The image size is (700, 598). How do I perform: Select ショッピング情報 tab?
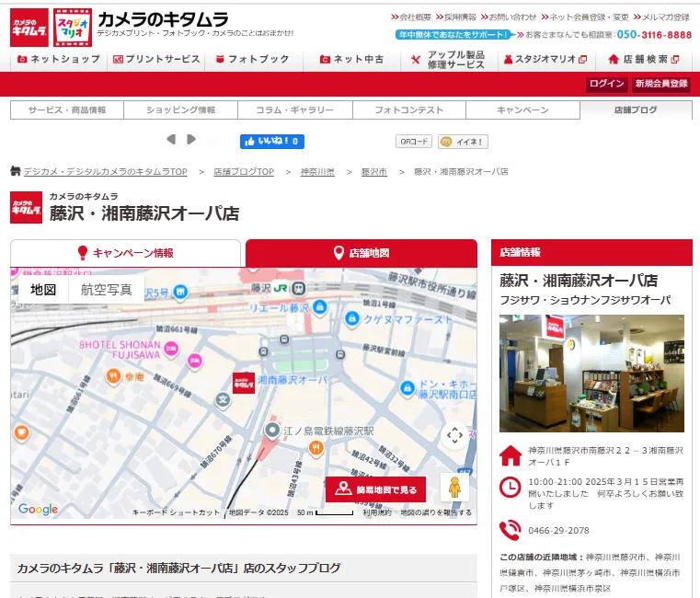(x=181, y=109)
